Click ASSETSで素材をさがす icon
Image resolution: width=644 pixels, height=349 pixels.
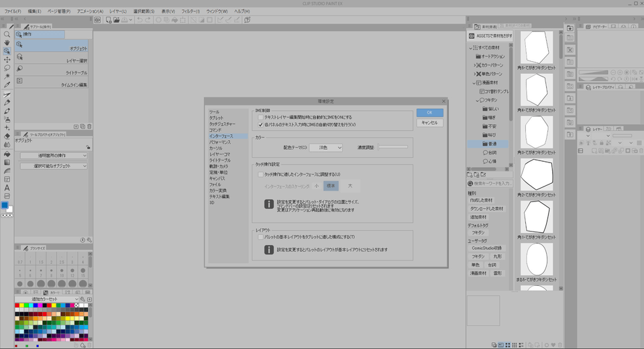tap(472, 35)
